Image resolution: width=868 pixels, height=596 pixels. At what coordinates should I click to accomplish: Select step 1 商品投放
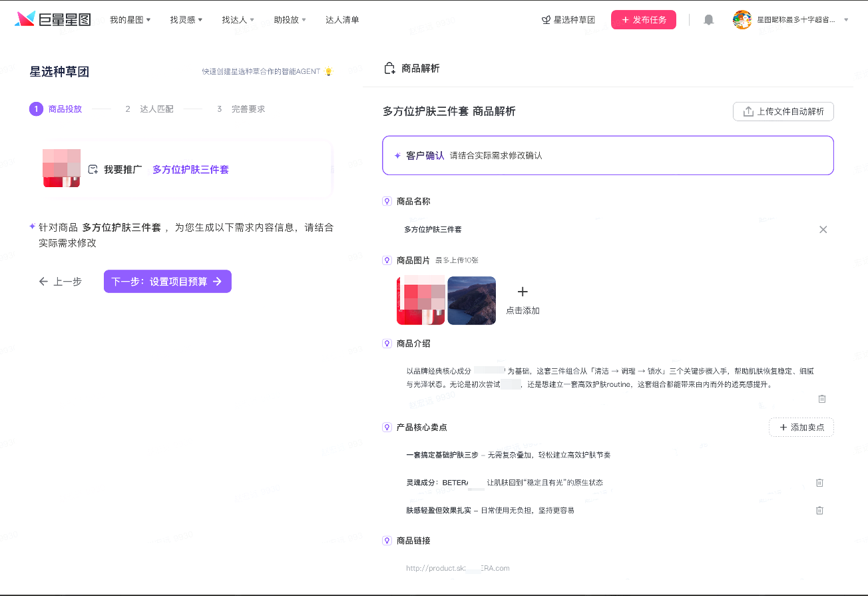tap(56, 109)
